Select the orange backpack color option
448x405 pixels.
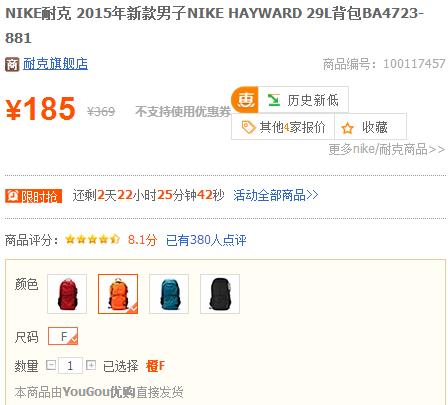(x=118, y=294)
